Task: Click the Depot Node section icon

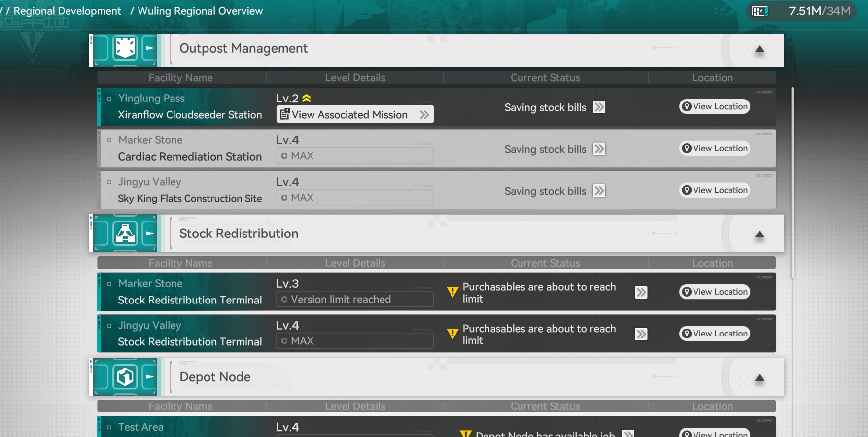Action: tap(125, 377)
